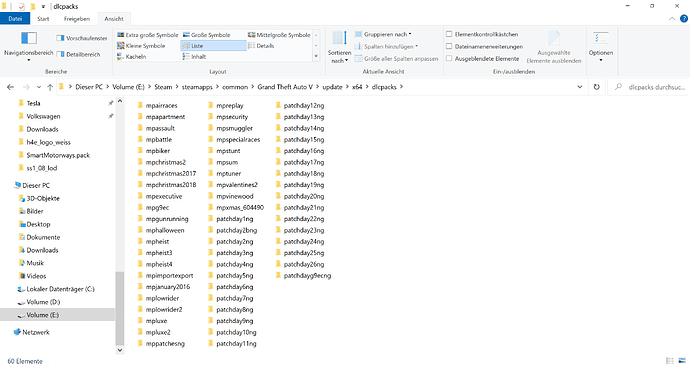Image resolution: width=690 pixels, height=366 pixels.
Task: Select the patchday26ng folder
Action: [300, 264]
